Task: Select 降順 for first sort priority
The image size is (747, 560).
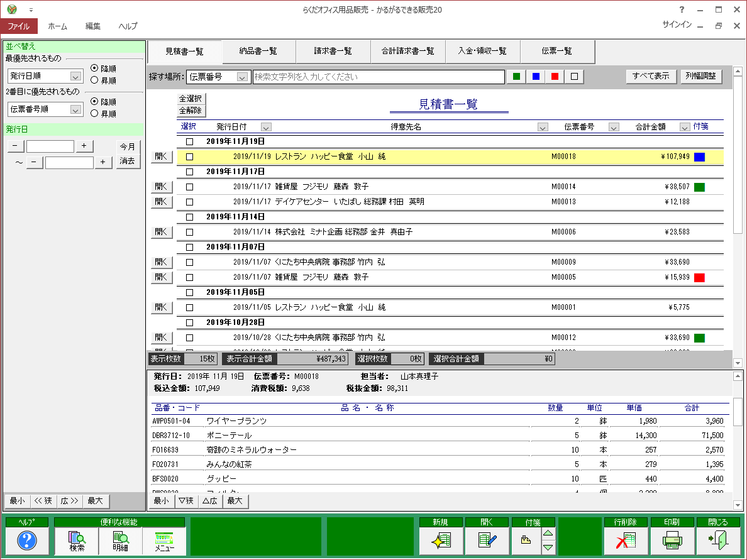Action: [94, 68]
